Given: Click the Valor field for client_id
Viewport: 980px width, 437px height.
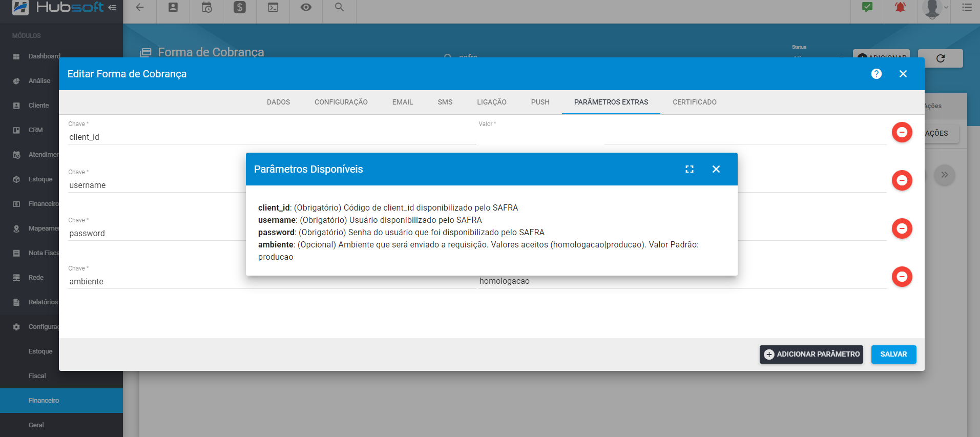Looking at the screenshot, I should pos(682,137).
